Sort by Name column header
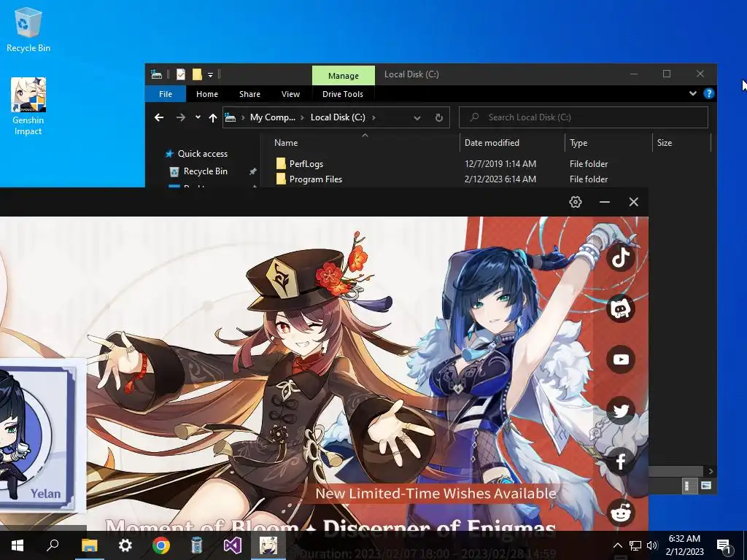747x560 pixels. (286, 142)
